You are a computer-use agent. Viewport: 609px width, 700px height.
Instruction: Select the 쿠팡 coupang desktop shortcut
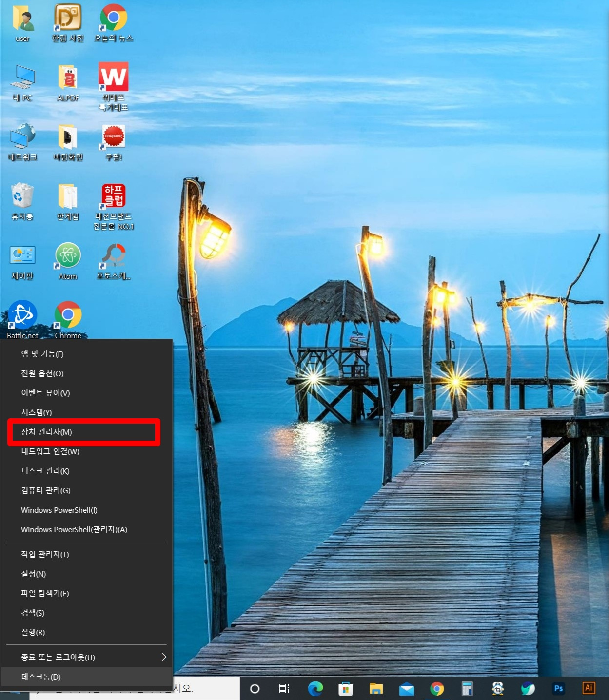point(114,142)
